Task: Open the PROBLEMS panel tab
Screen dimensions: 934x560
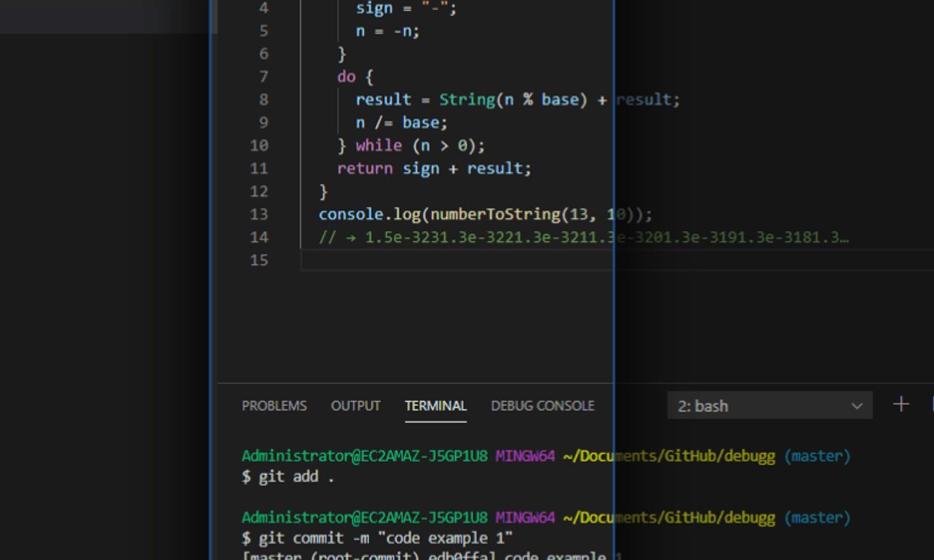Action: (274, 405)
